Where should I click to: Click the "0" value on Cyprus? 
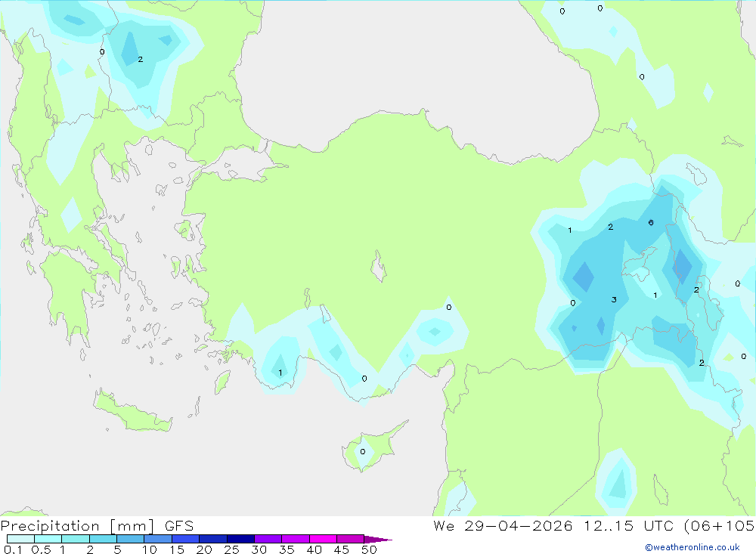pyautogui.click(x=363, y=452)
